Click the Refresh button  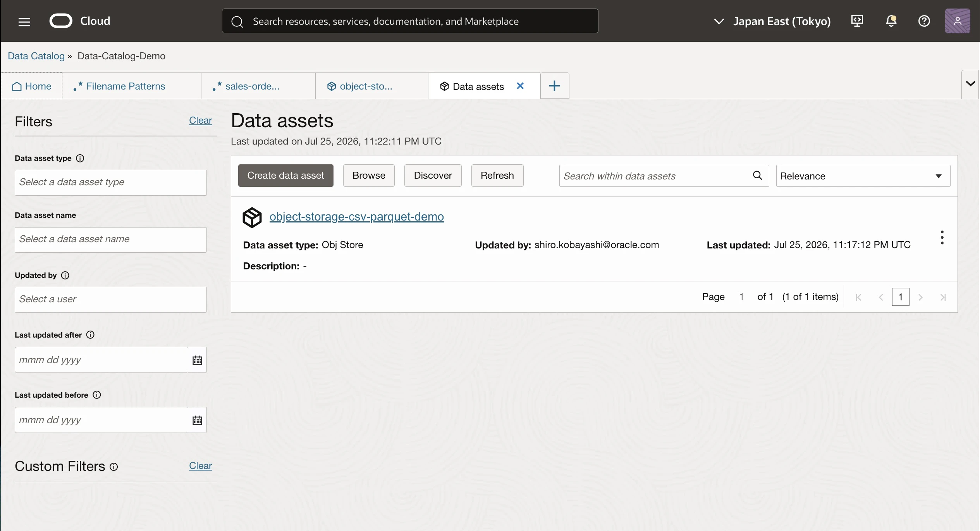497,176
